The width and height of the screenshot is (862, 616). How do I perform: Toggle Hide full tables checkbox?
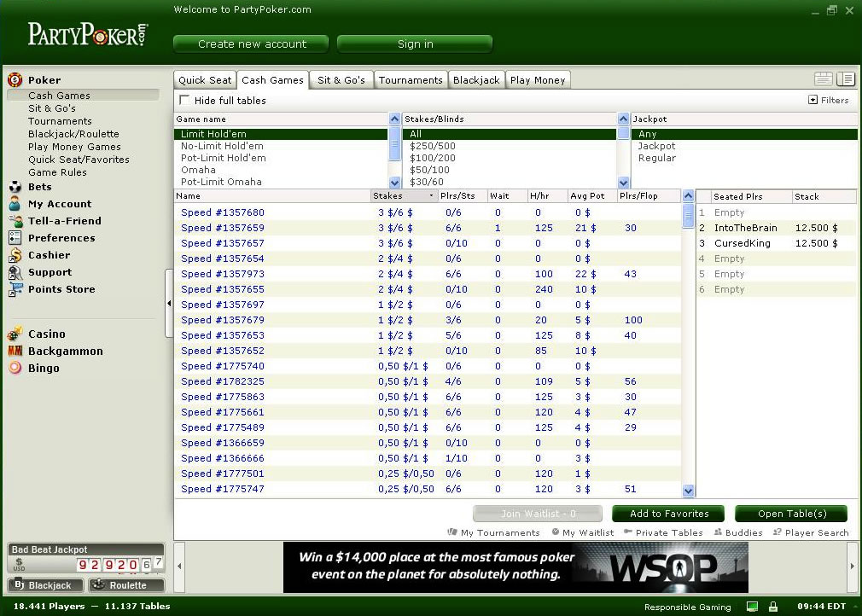pos(184,100)
